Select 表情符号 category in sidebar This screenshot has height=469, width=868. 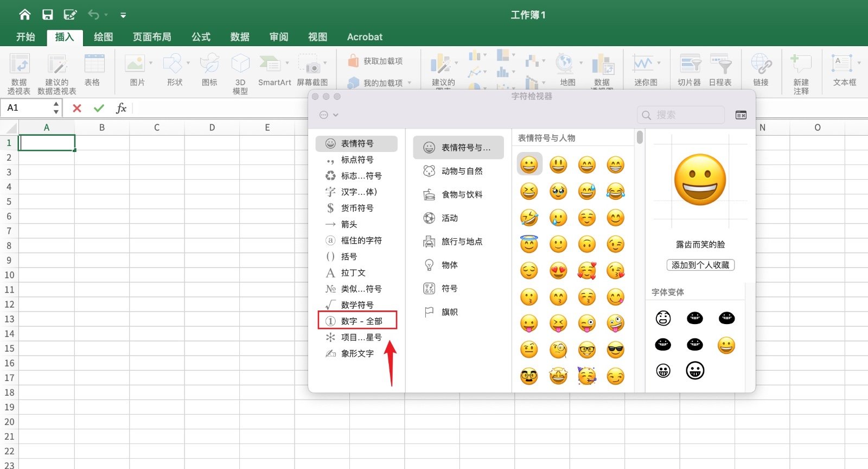coord(356,143)
